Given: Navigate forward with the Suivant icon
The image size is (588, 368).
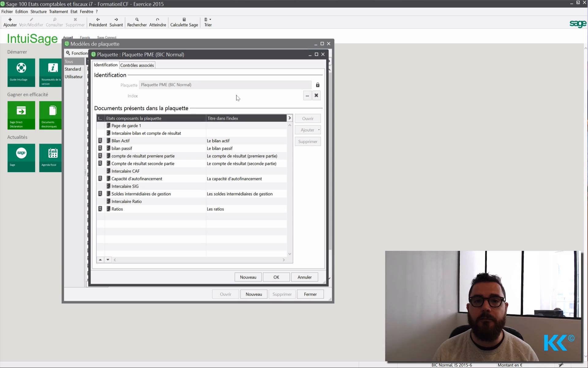Looking at the screenshot, I should tap(116, 22).
